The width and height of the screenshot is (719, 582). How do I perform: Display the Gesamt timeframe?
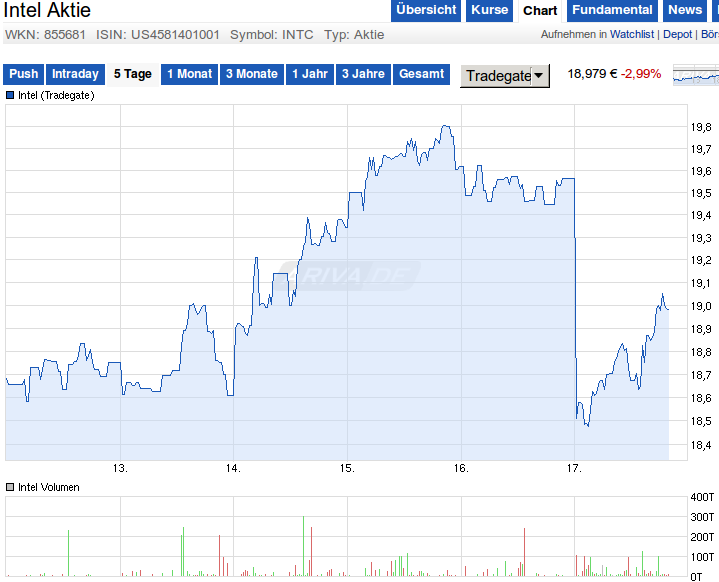click(x=421, y=74)
